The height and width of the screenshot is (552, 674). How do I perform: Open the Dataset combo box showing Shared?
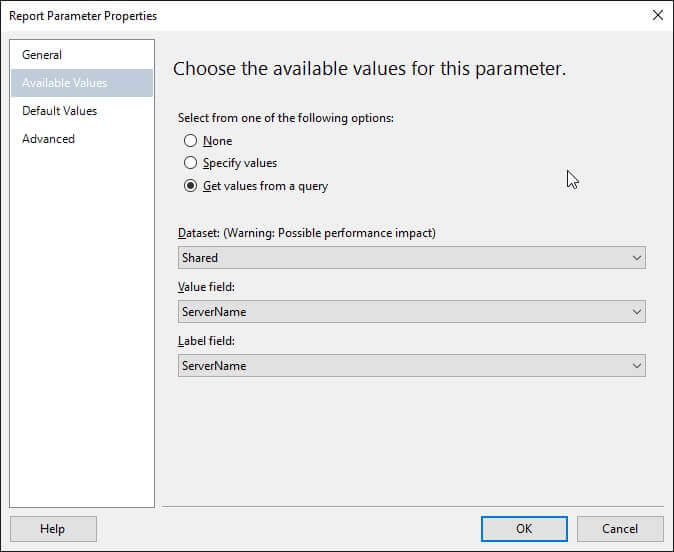[400, 258]
